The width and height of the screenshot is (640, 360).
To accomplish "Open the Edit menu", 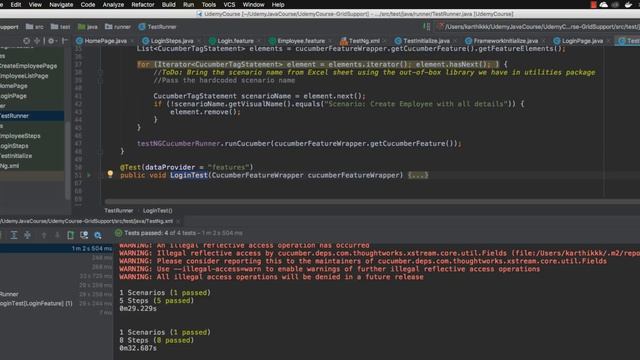I will [x=16, y=4].
